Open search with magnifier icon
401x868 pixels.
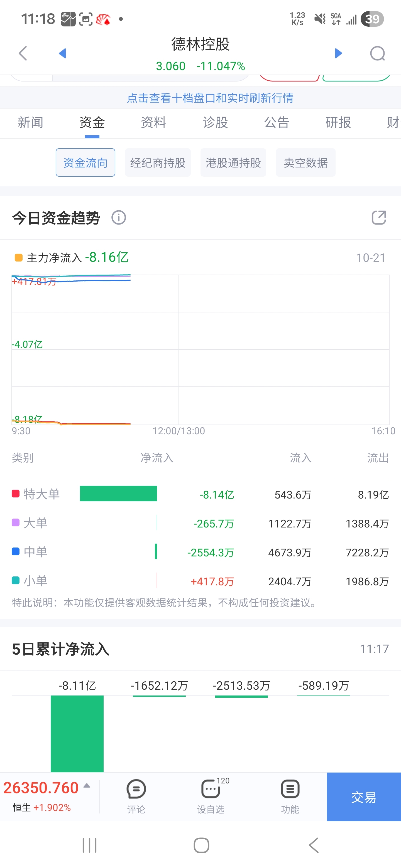(x=377, y=53)
